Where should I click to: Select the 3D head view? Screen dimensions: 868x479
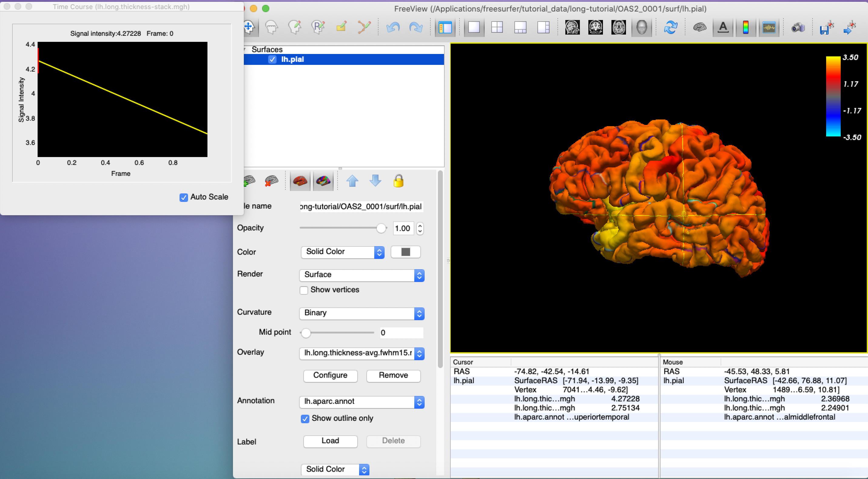click(x=641, y=27)
